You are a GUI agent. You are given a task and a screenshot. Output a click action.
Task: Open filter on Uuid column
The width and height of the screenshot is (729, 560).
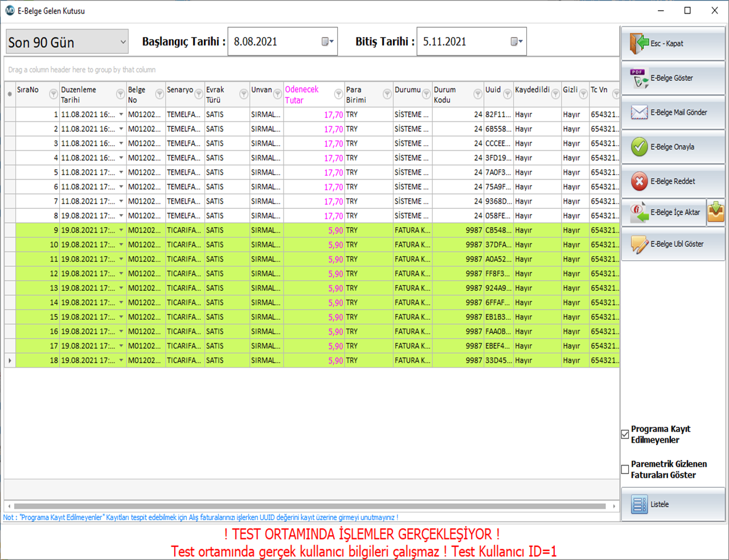click(507, 94)
